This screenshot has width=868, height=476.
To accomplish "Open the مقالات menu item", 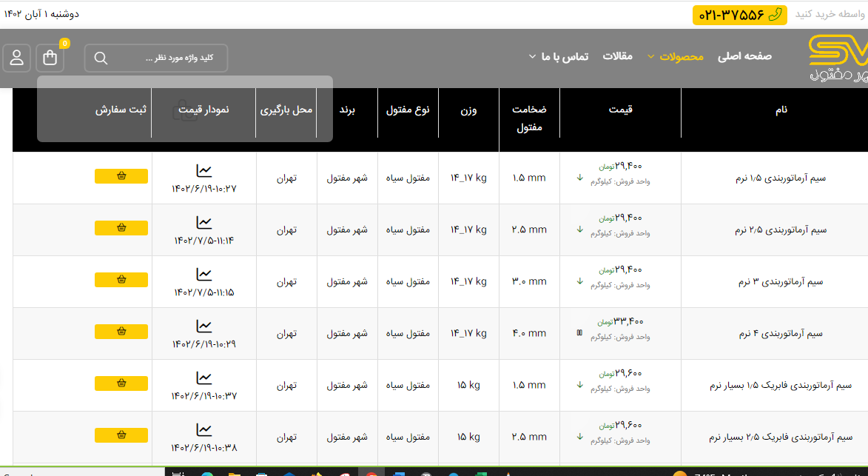I will coord(617,56).
